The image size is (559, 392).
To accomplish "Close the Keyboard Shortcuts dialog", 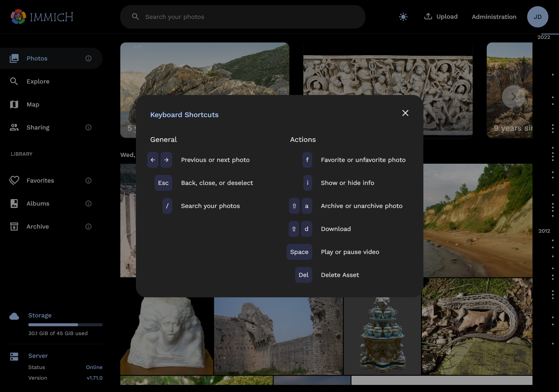I will (x=405, y=113).
